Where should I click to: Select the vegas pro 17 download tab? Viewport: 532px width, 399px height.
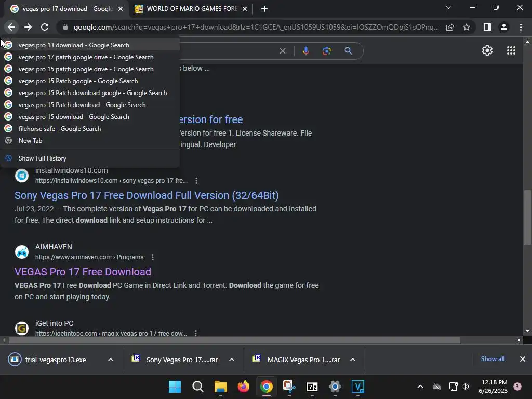point(66,9)
